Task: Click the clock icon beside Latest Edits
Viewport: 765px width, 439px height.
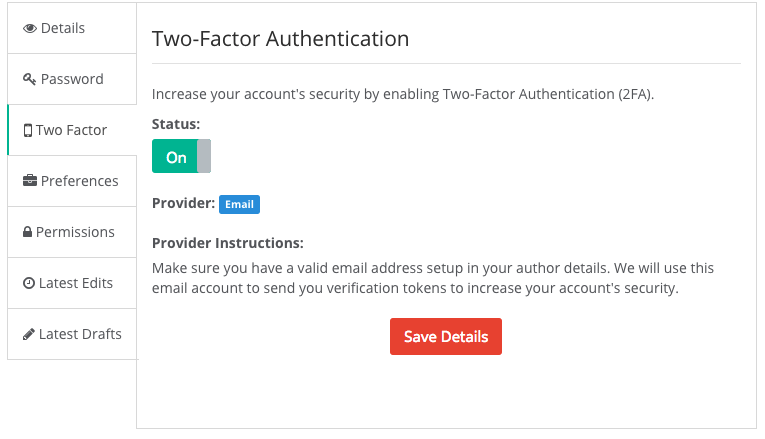Action: coord(29,284)
